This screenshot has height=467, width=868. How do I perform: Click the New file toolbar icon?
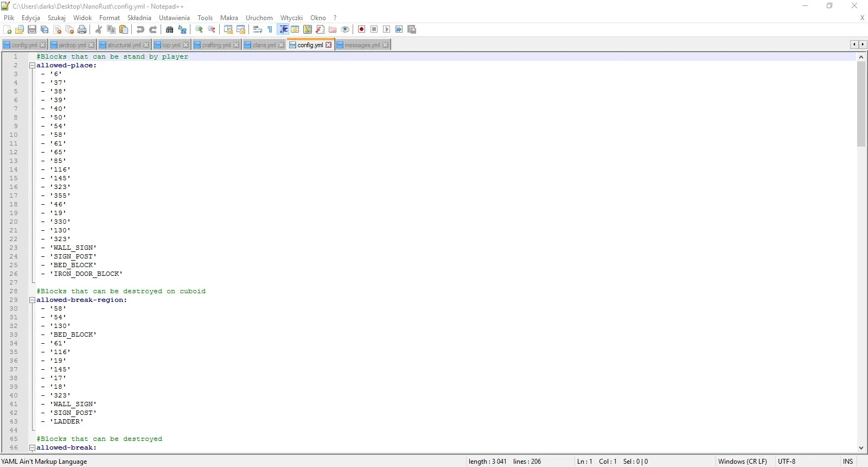[x=7, y=29]
